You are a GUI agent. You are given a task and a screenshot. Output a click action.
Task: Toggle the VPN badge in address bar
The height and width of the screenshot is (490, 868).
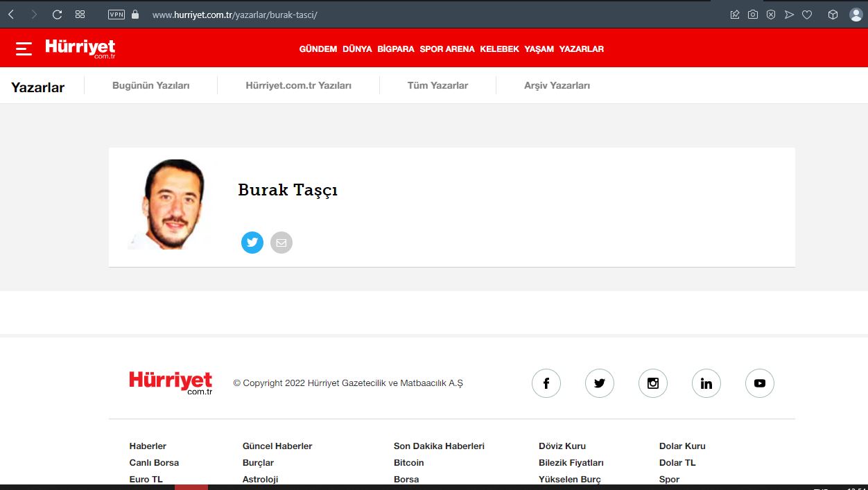click(x=116, y=15)
